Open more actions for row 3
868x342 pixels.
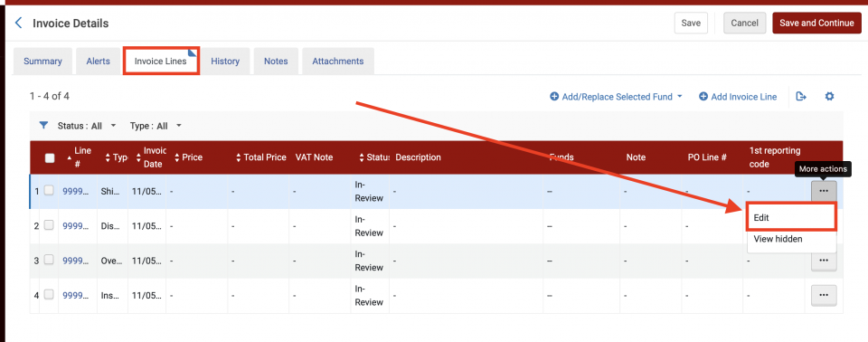point(824,261)
